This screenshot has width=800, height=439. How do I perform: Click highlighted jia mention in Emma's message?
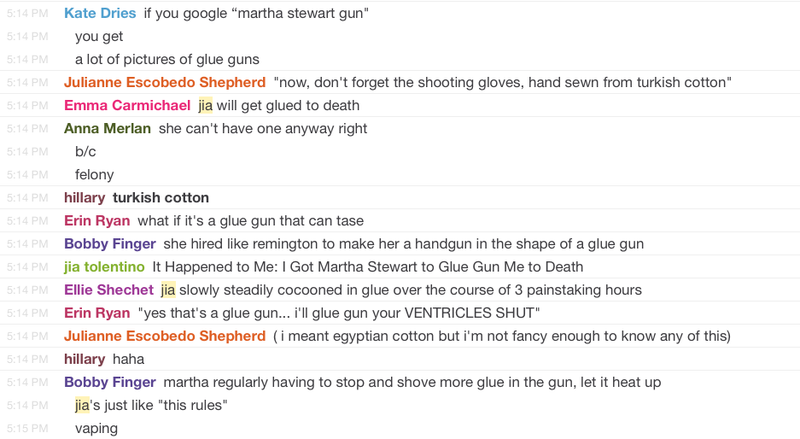[205, 106]
